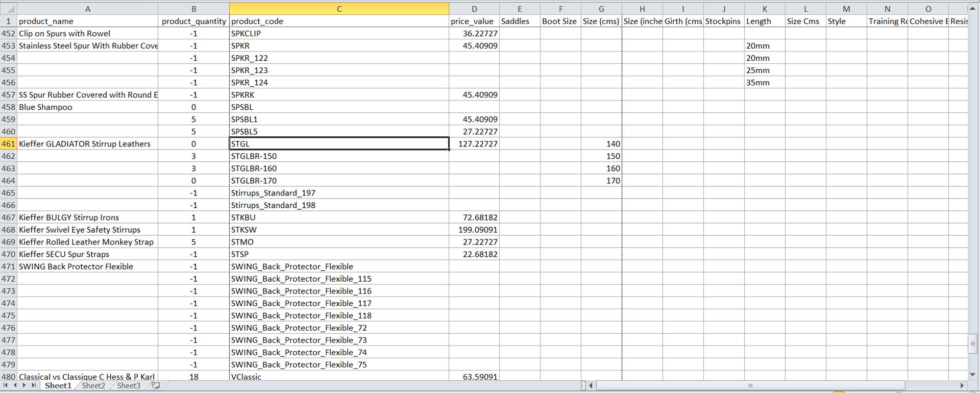Click the product_name header cell
The image size is (980, 393).
pos(88,21)
